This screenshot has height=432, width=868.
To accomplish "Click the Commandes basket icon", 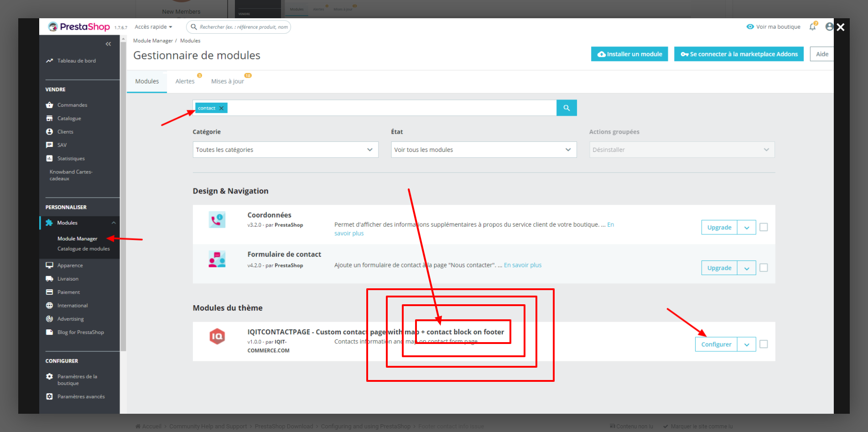I will [x=49, y=105].
